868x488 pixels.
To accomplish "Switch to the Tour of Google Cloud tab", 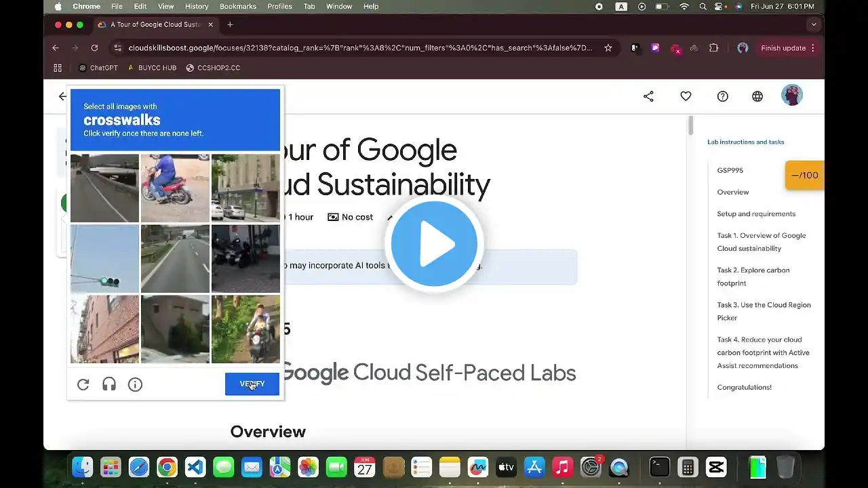I will tap(156, 25).
